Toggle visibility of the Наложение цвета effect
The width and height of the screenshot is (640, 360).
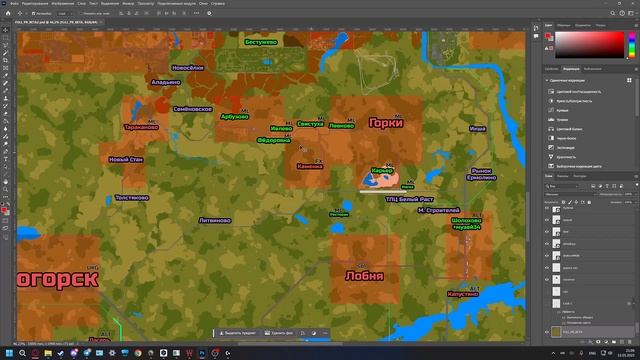coord(563,322)
